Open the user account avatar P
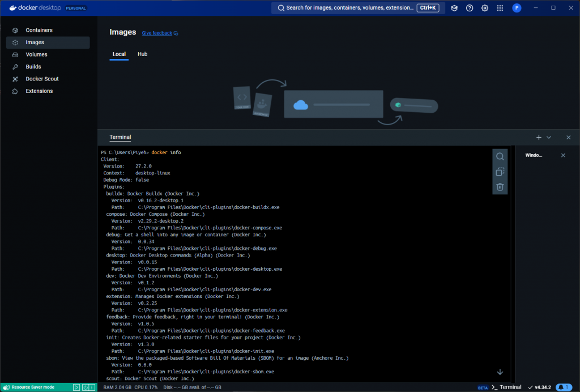The image size is (580, 392). tap(517, 8)
